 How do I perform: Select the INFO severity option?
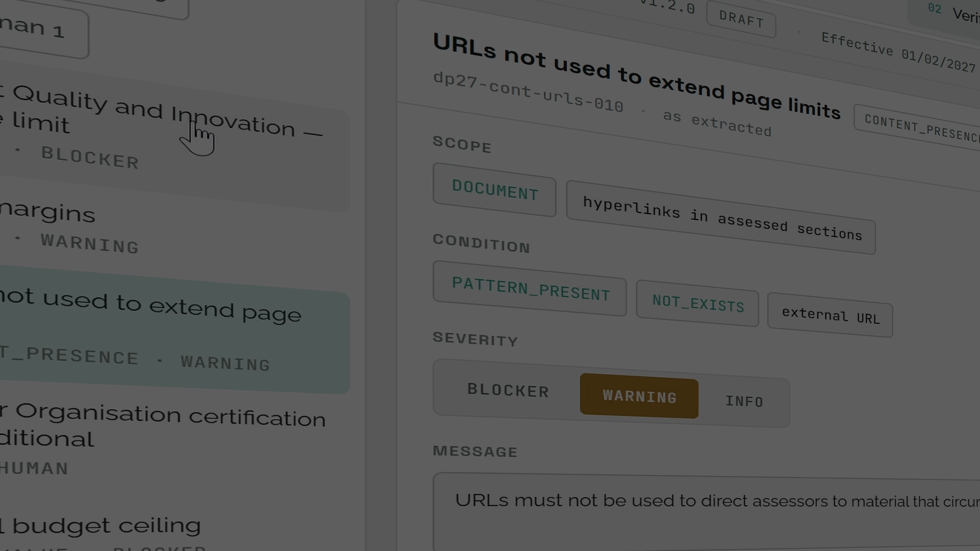pyautogui.click(x=744, y=401)
